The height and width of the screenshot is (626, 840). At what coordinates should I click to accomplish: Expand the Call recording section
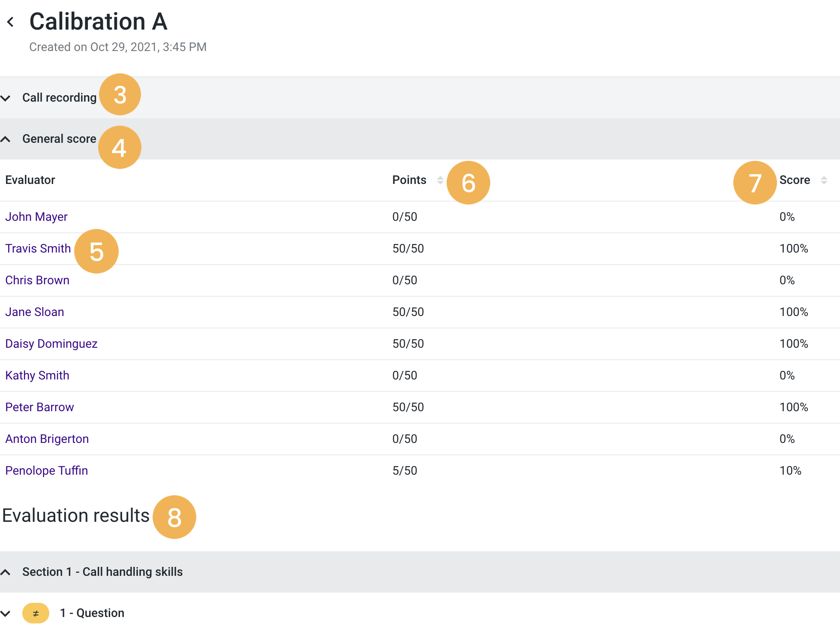coord(6,98)
